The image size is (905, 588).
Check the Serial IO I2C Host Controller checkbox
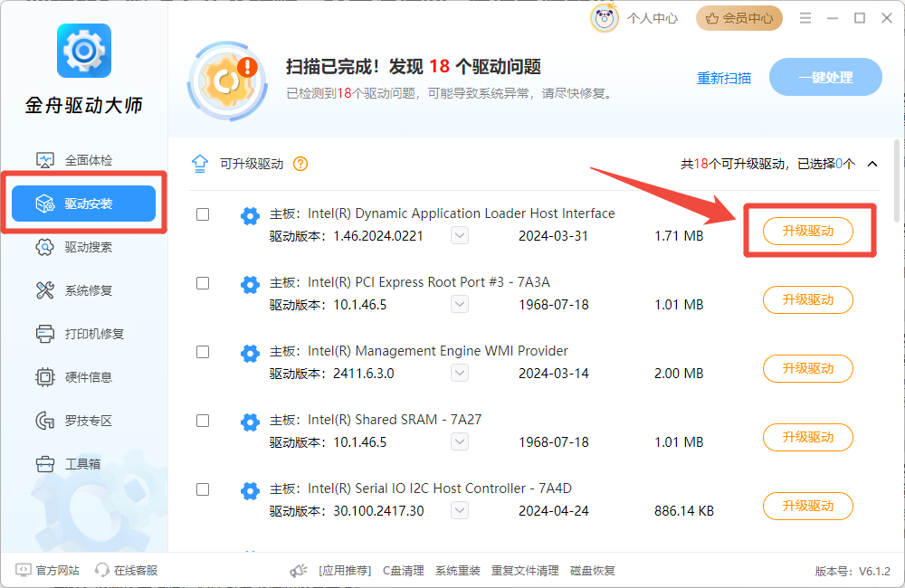[203, 489]
